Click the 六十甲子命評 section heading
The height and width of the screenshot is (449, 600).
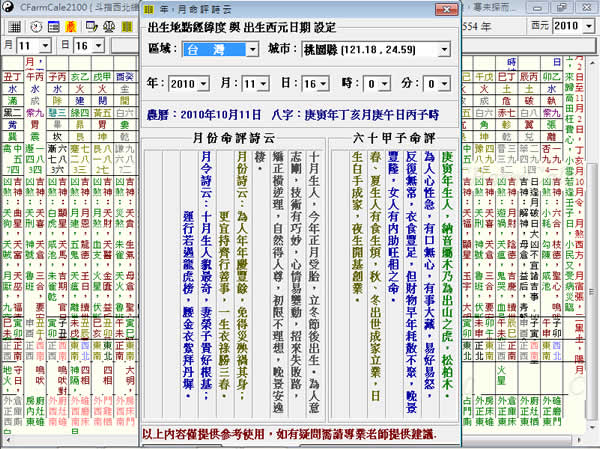(x=394, y=138)
